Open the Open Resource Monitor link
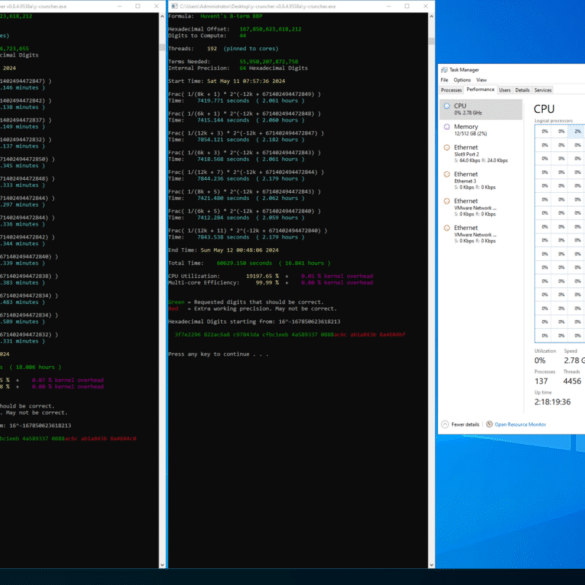Image resolution: width=585 pixels, height=585 pixels. (x=520, y=425)
